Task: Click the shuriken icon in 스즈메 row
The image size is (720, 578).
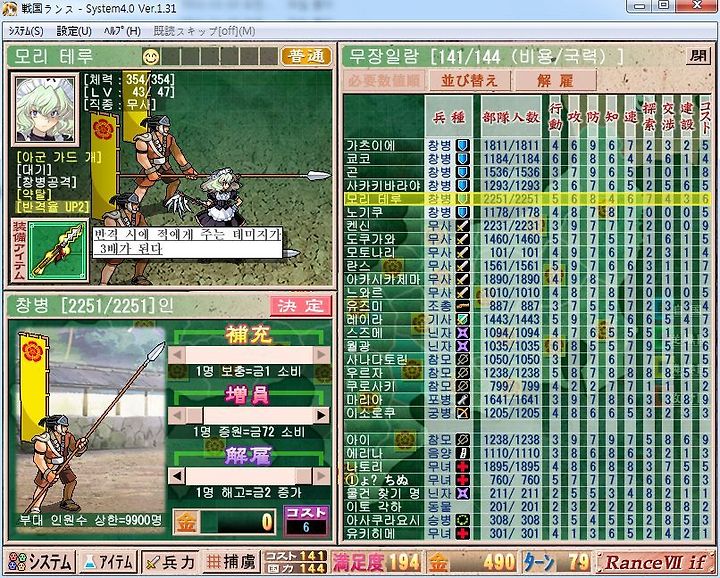Action: (462, 332)
